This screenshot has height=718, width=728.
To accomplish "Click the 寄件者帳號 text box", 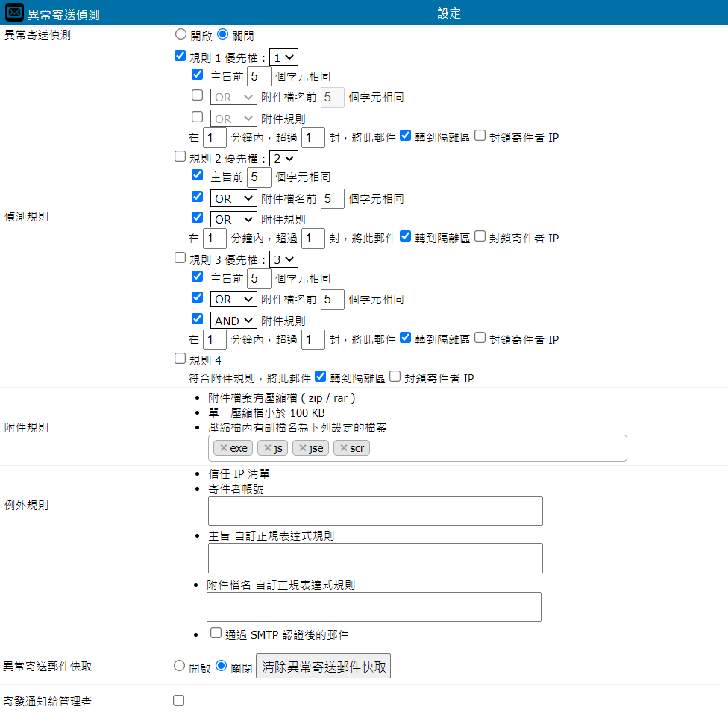I will [375, 511].
